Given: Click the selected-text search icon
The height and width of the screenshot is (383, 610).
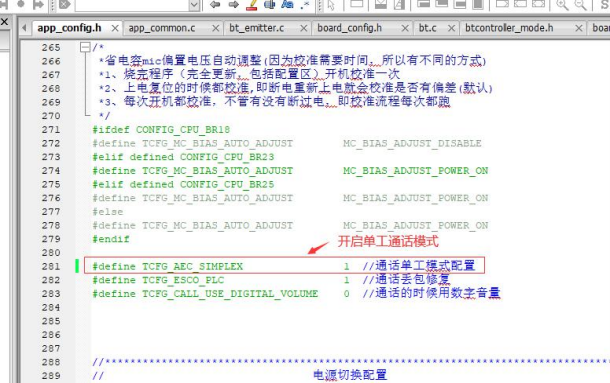Looking at the screenshot, I should pos(270,5).
